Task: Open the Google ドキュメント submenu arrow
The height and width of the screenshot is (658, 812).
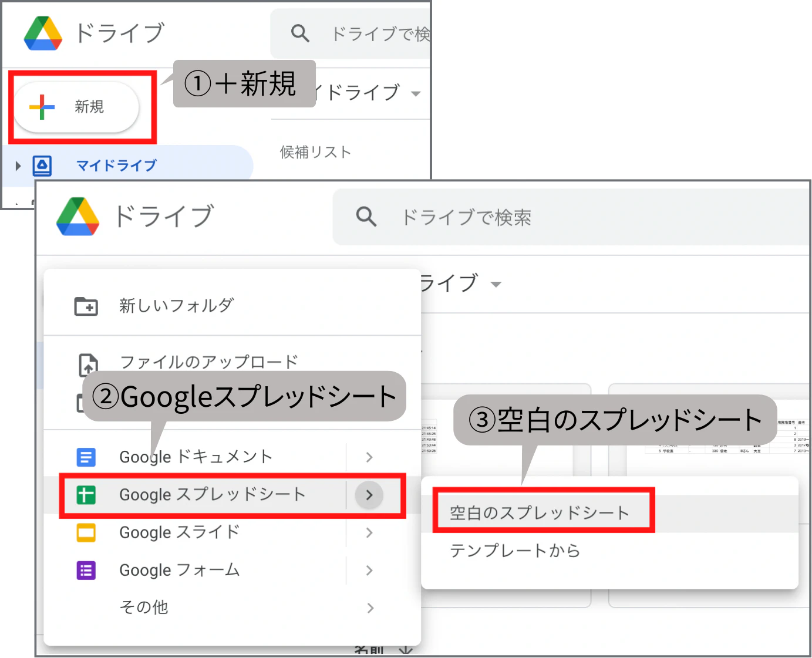Action: [x=369, y=457]
